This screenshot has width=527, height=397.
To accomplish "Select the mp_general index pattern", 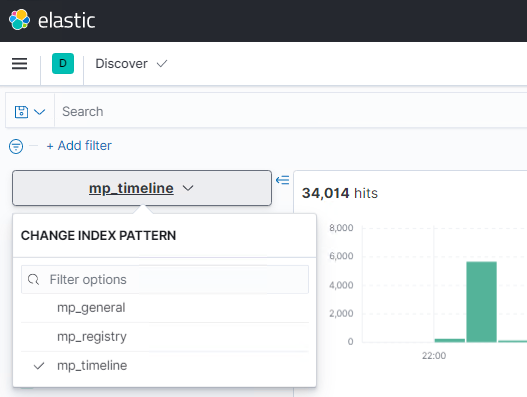I will click(165, 308).
